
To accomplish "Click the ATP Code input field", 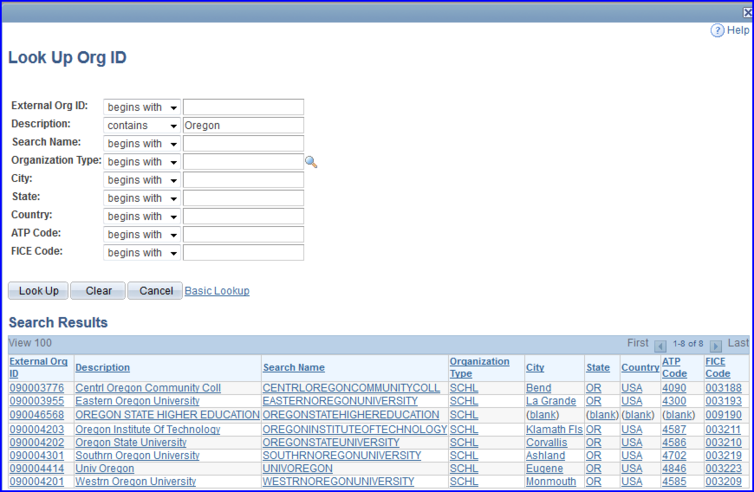I will (243, 235).
